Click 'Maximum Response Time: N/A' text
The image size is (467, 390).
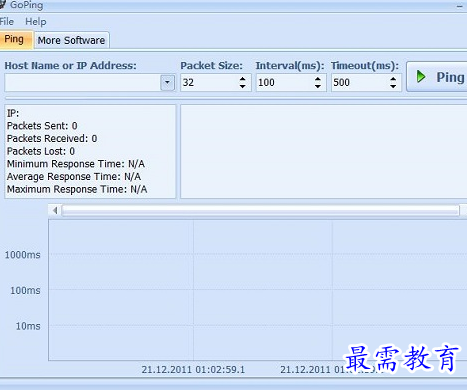(x=77, y=189)
